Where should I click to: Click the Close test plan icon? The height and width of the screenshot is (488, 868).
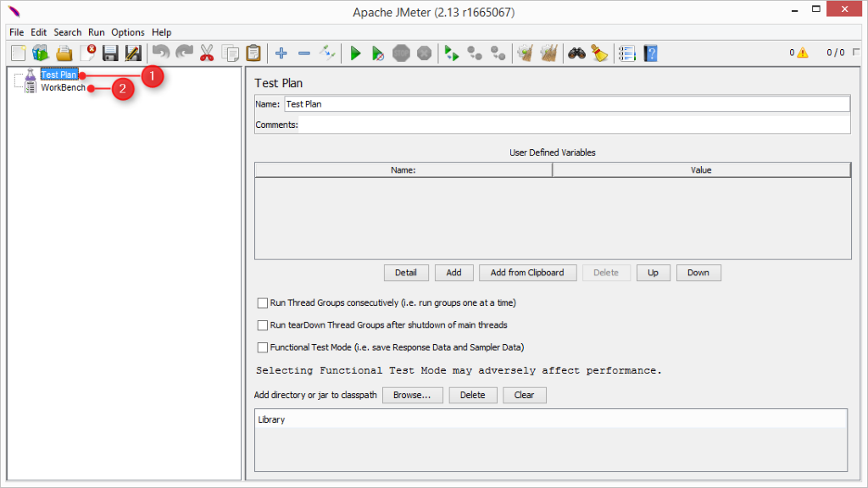(x=87, y=53)
